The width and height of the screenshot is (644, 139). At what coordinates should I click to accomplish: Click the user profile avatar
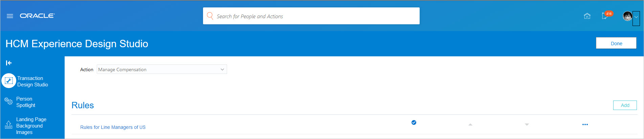tap(627, 16)
